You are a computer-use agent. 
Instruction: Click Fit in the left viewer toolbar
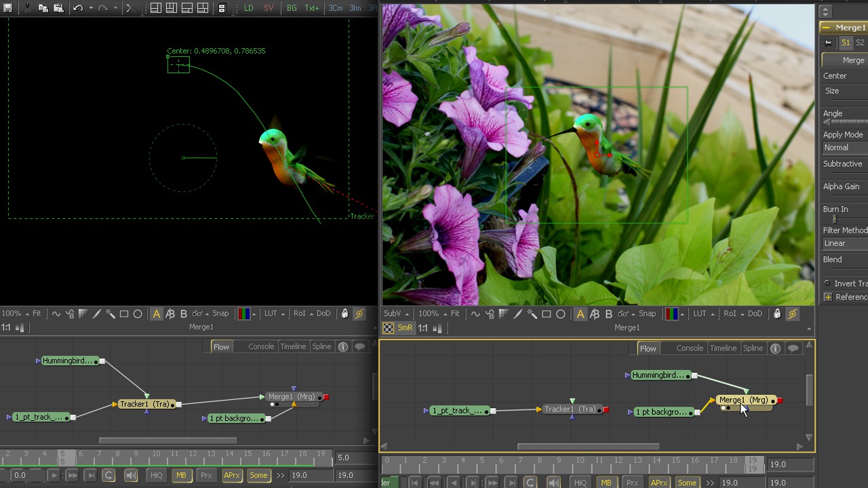[x=37, y=314]
